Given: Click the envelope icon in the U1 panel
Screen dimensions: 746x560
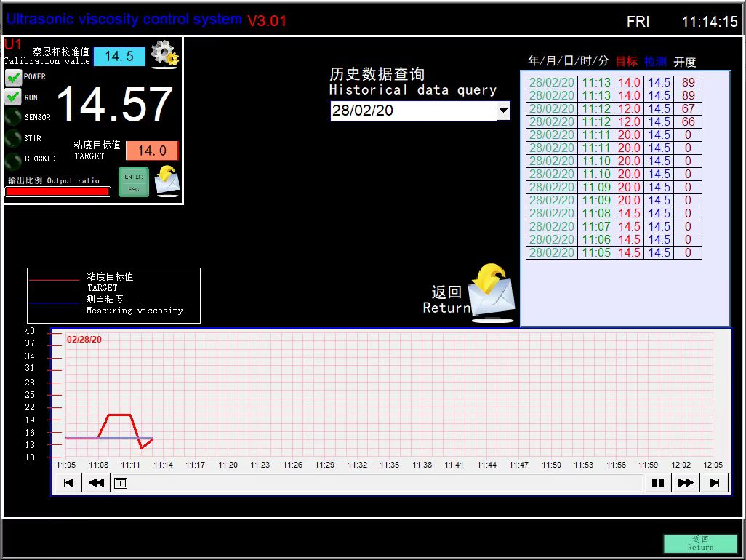Looking at the screenshot, I should click(167, 180).
